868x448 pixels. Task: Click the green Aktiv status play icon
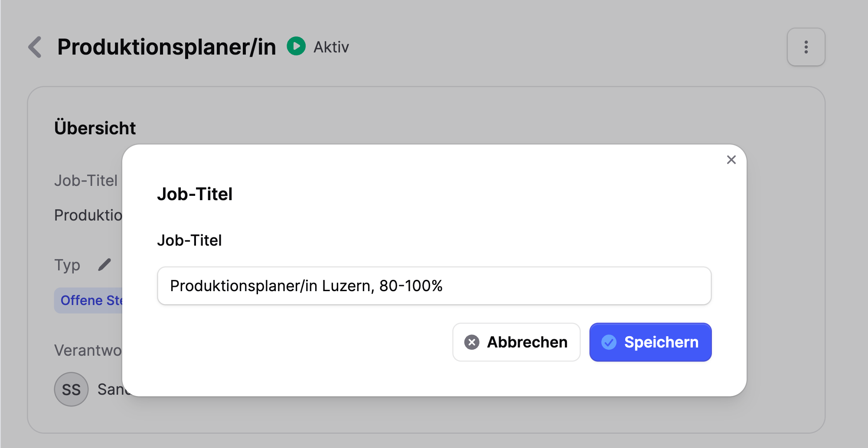(x=296, y=46)
